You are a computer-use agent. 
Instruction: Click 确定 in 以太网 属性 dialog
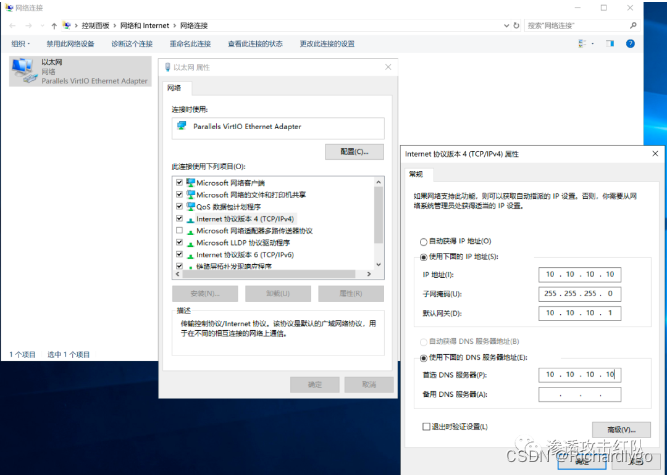click(315, 385)
